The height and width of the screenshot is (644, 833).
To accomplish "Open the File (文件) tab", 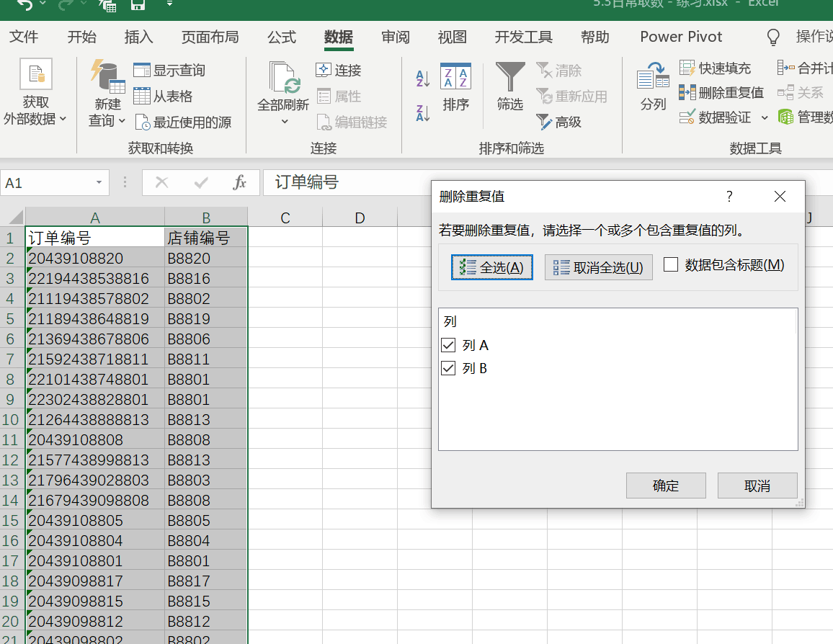I will (24, 37).
